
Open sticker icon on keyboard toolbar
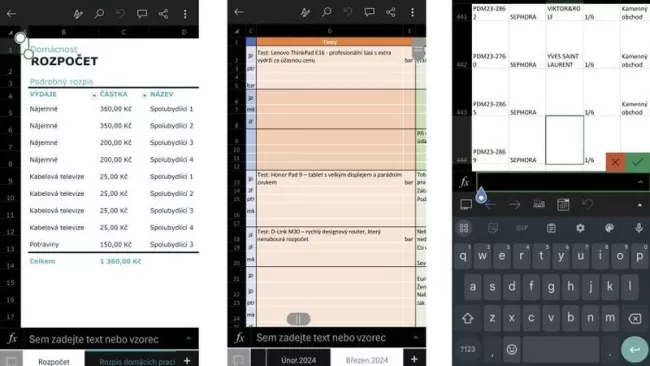tap(493, 228)
